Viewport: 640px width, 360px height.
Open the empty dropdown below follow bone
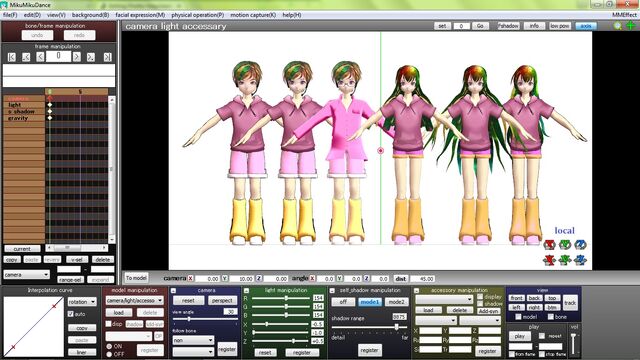[193, 351]
